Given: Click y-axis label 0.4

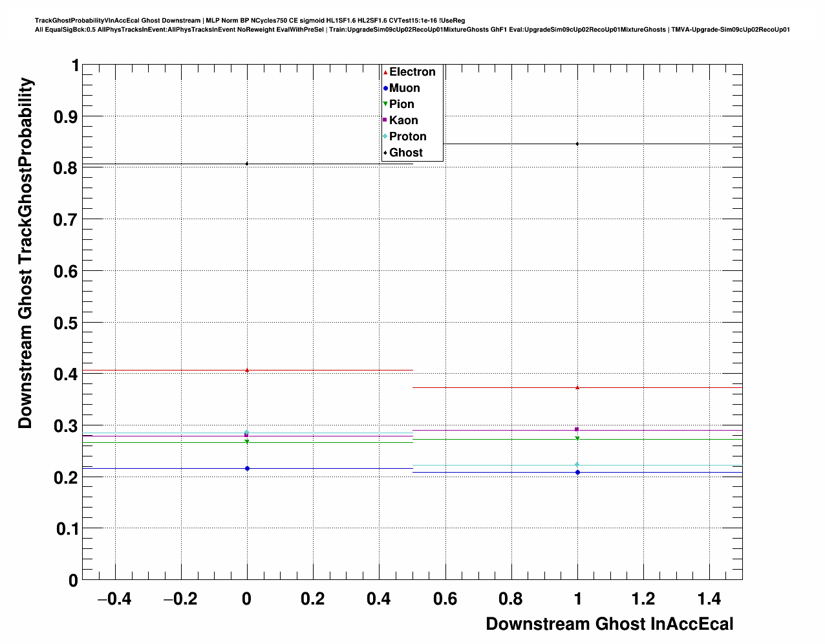Looking at the screenshot, I should tap(65, 375).
